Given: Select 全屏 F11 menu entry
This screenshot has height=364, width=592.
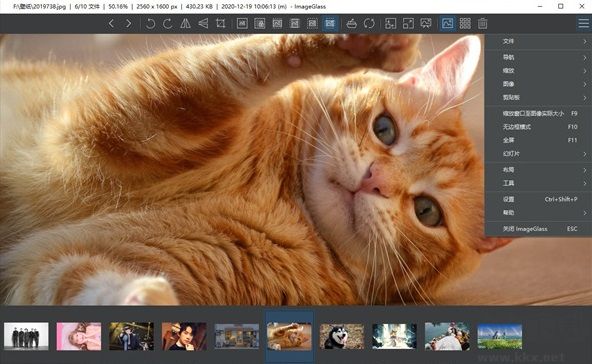Looking at the screenshot, I should [x=538, y=140].
